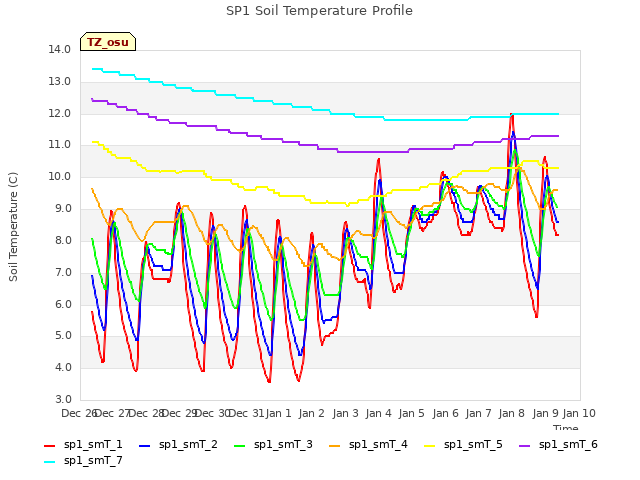Click cyan sp1_smT_7 legend color marker

(x=49, y=462)
